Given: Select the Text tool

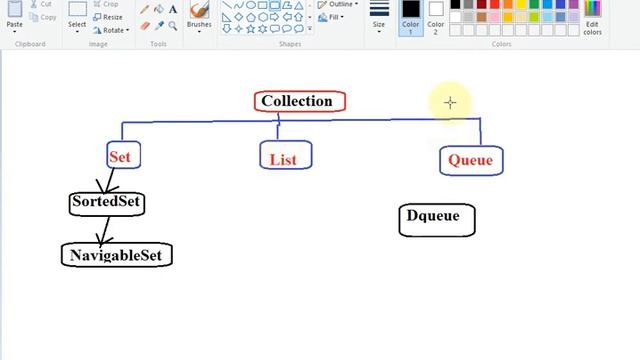Looking at the screenshot, I should [173, 9].
